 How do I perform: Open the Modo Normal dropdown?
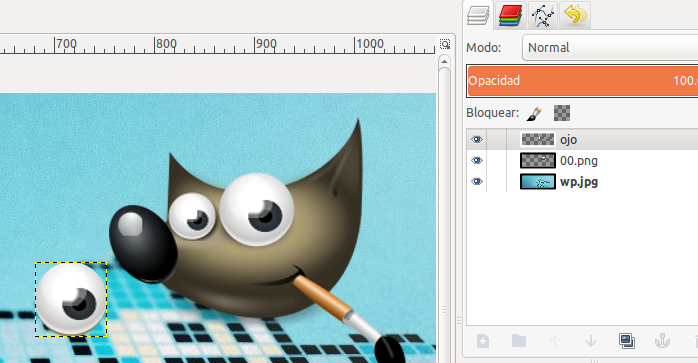610,48
